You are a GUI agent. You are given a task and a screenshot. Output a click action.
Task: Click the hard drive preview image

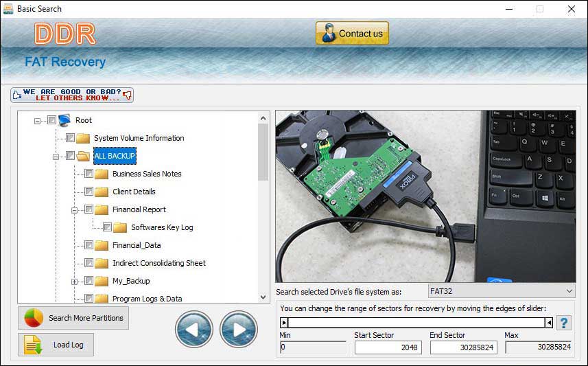click(x=425, y=196)
